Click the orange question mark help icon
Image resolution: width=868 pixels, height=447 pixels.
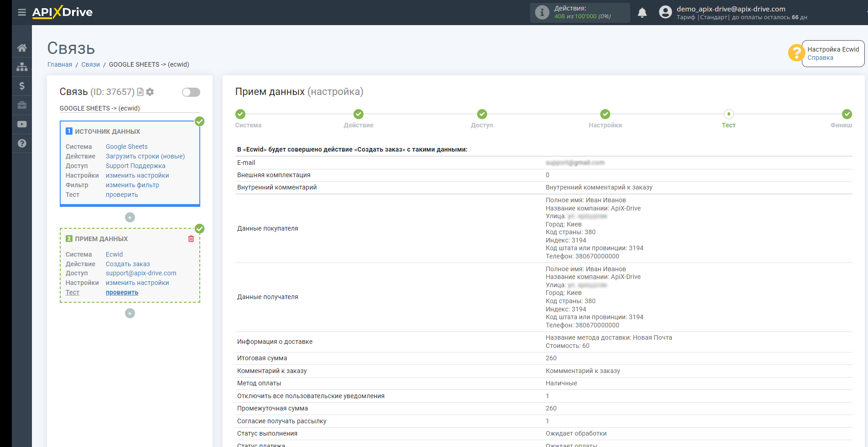pyautogui.click(x=796, y=53)
